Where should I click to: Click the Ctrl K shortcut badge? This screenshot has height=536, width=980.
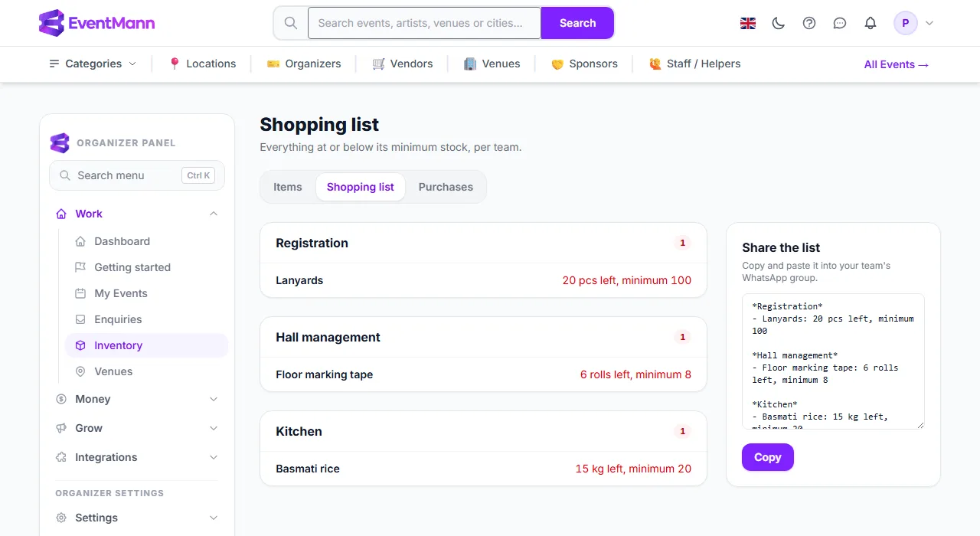[198, 175]
